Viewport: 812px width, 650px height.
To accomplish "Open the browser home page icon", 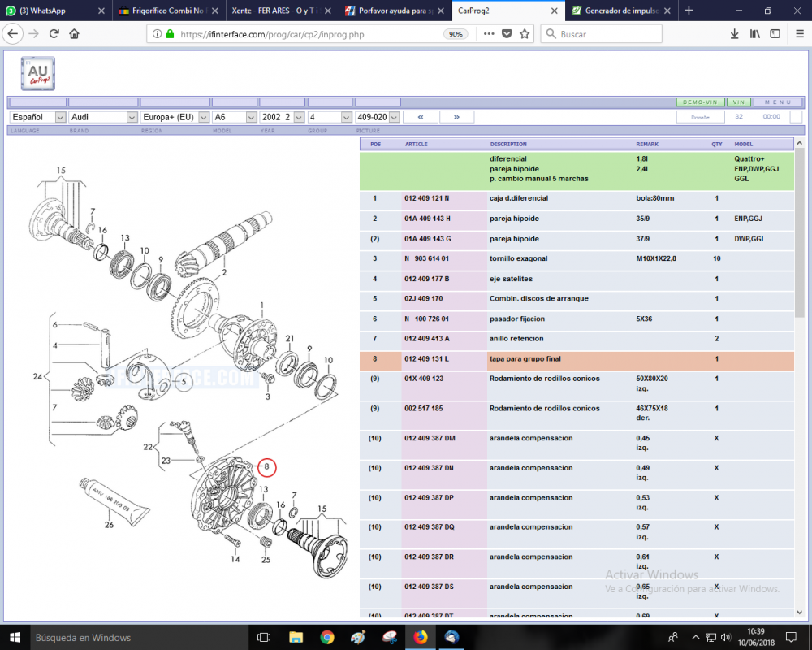I will (75, 34).
